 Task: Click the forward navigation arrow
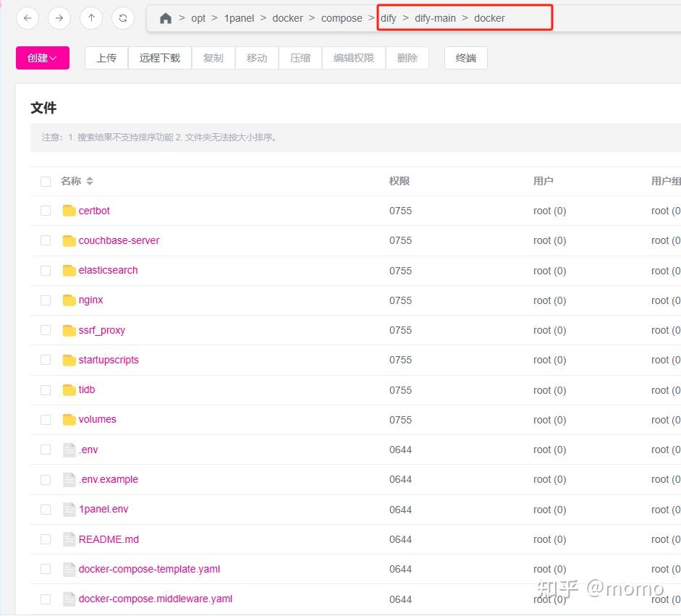pyautogui.click(x=59, y=18)
